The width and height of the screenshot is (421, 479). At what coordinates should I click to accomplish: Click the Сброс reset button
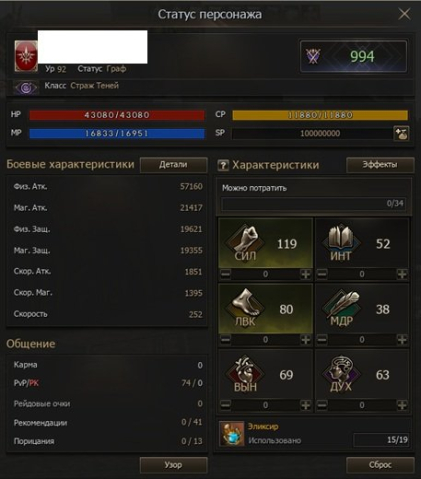[380, 465]
